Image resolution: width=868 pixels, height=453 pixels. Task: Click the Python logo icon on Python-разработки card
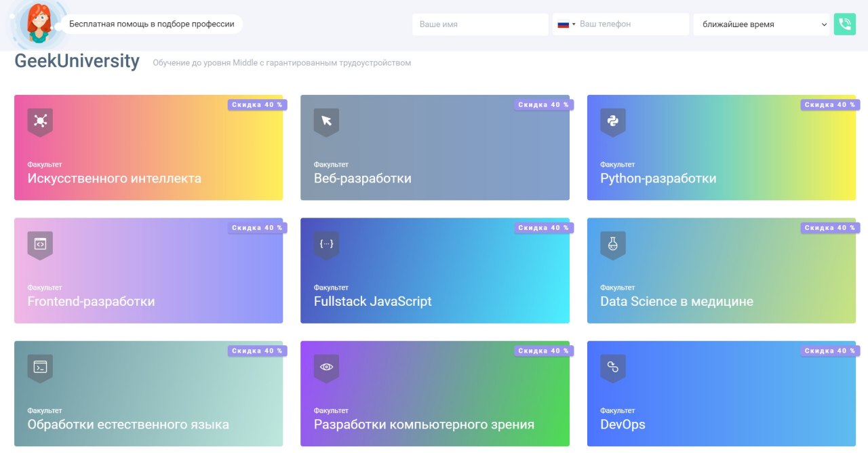[613, 121]
